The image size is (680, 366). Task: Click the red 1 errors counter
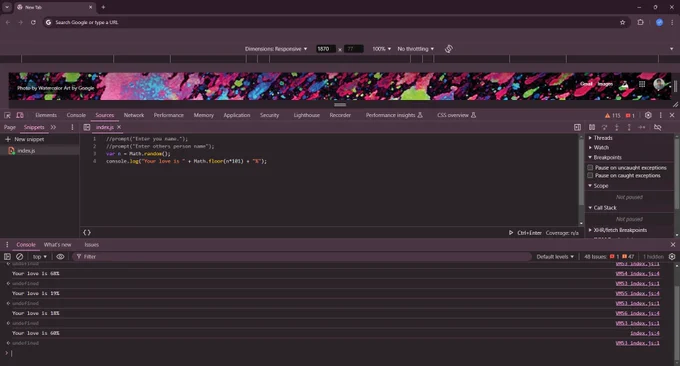[630, 115]
